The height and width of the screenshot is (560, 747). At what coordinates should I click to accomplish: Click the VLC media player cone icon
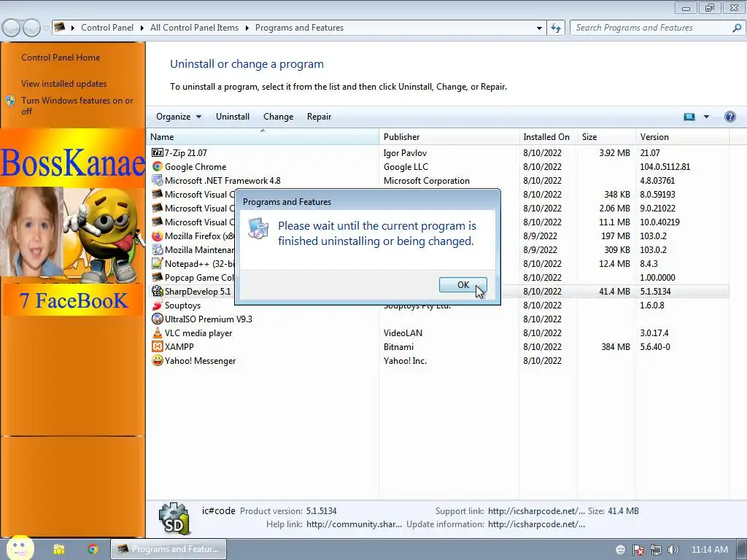[x=158, y=332]
